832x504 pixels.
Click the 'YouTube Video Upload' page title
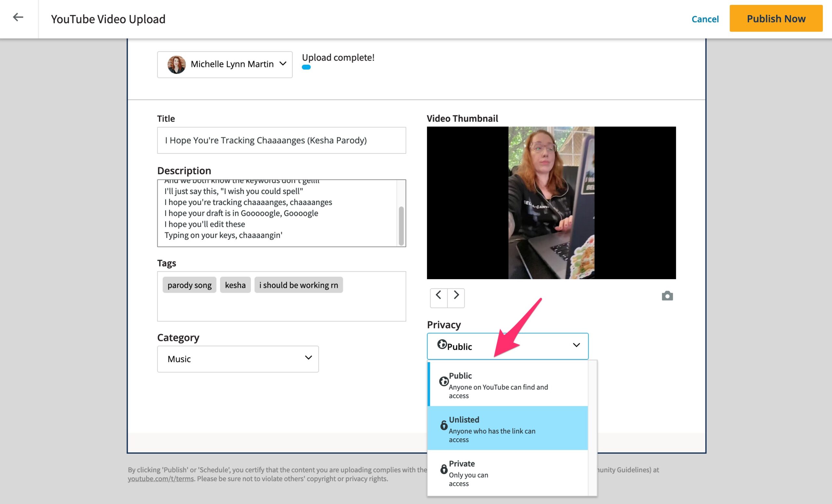tap(108, 19)
